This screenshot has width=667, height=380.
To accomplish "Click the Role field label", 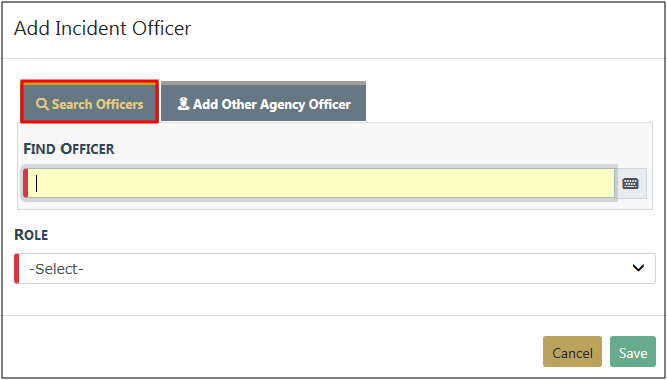I will click(31, 234).
